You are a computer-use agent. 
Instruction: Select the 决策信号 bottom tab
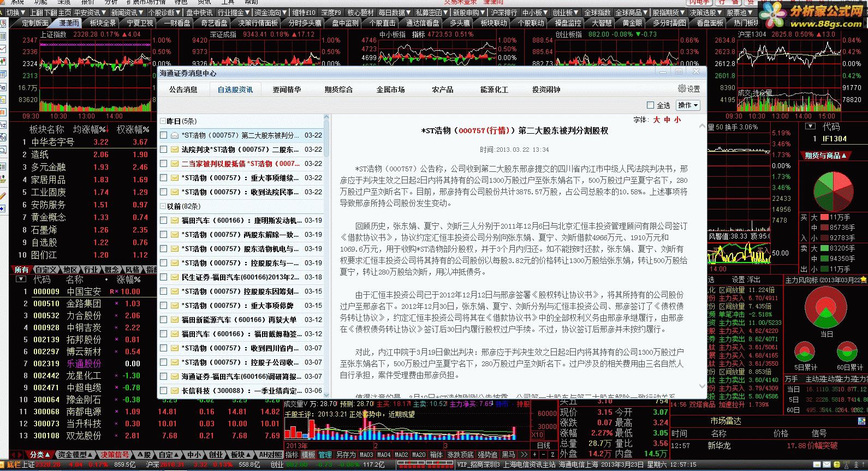point(115,454)
